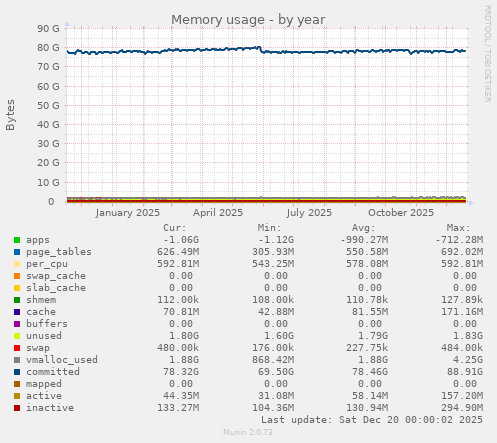This screenshot has width=497, height=443.
Task: Click the vmalloc_used max value '4.25G'
Action: pos(468,360)
